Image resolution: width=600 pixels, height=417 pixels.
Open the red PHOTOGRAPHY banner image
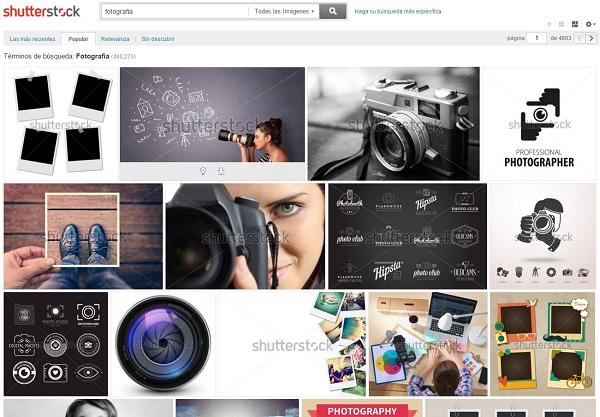click(x=362, y=408)
